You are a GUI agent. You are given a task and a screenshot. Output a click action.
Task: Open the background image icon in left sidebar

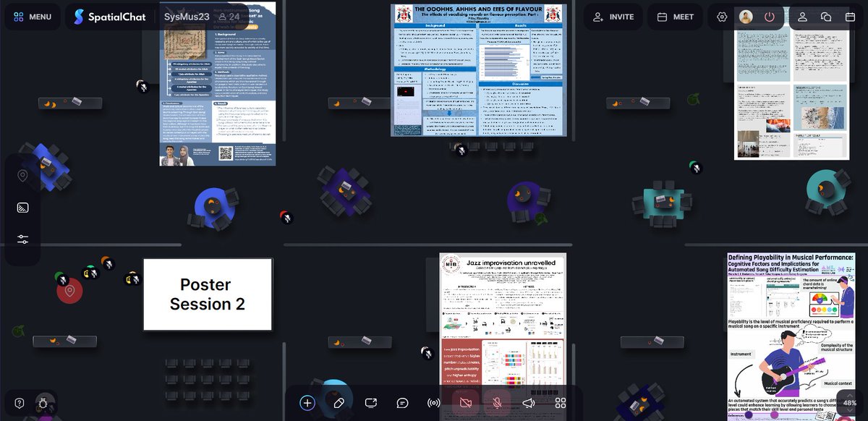point(22,208)
